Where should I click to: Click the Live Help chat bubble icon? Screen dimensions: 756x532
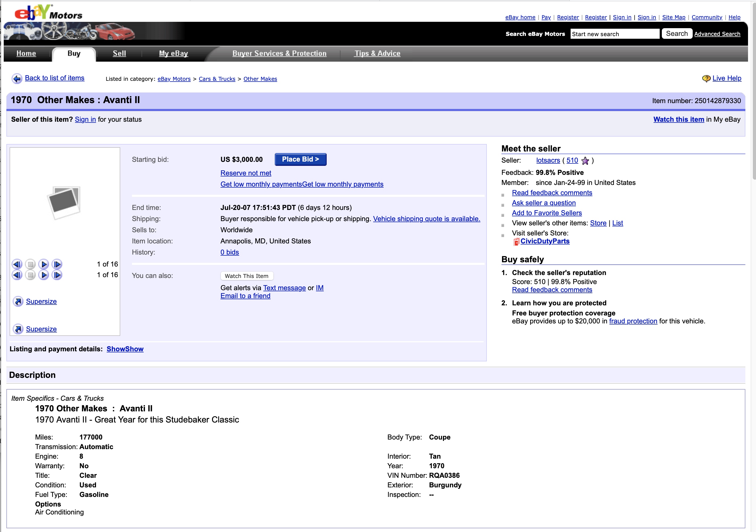pyautogui.click(x=706, y=79)
